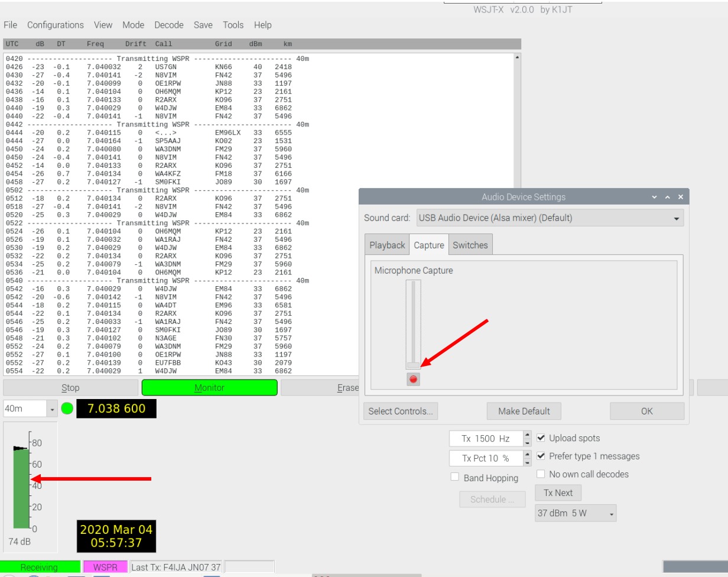The image size is (728, 577).
Task: Switch to the Switches tab
Action: coord(470,245)
